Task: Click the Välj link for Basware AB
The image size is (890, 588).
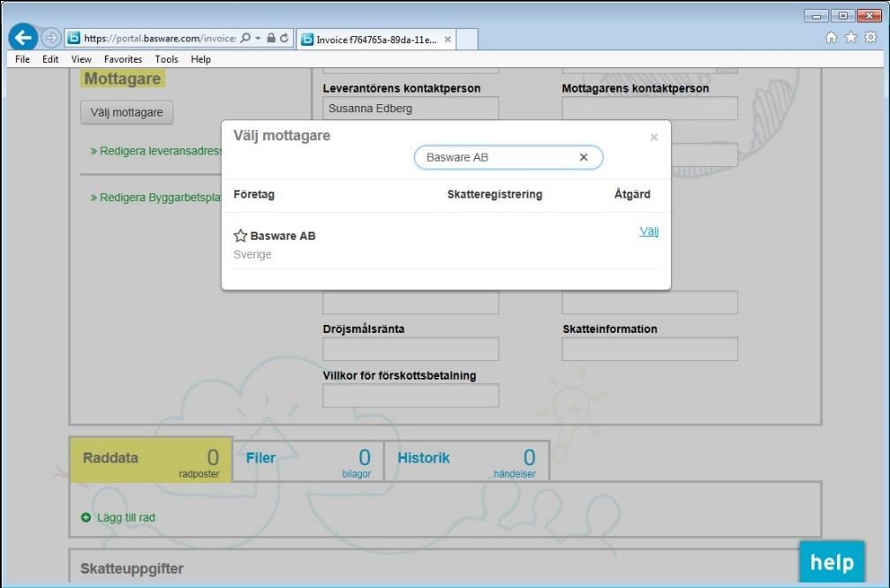Action: click(x=649, y=231)
